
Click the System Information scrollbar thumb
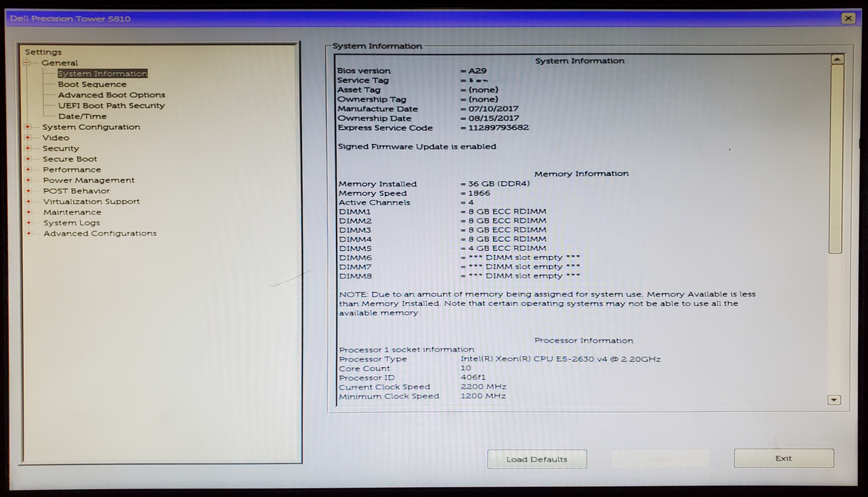(836, 159)
